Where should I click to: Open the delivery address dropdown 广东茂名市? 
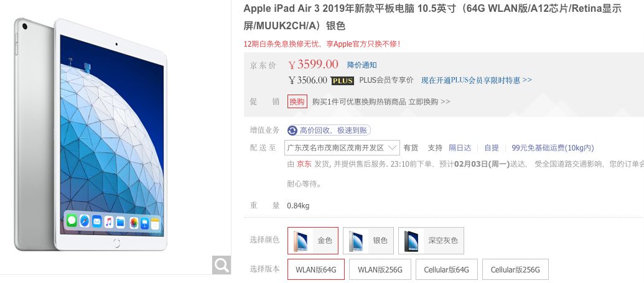coord(342,148)
